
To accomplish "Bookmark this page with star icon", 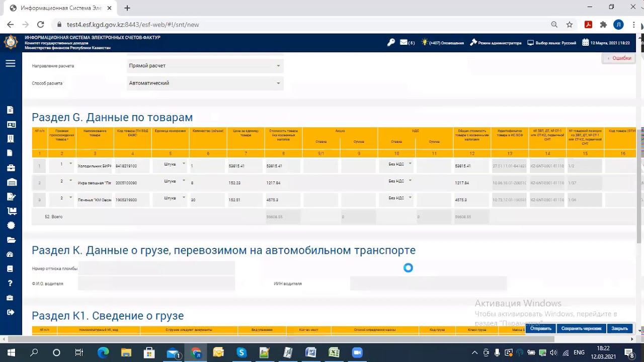I will tap(570, 25).
